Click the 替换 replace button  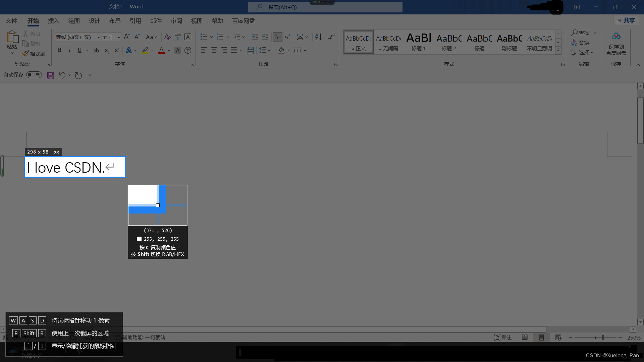coord(580,43)
